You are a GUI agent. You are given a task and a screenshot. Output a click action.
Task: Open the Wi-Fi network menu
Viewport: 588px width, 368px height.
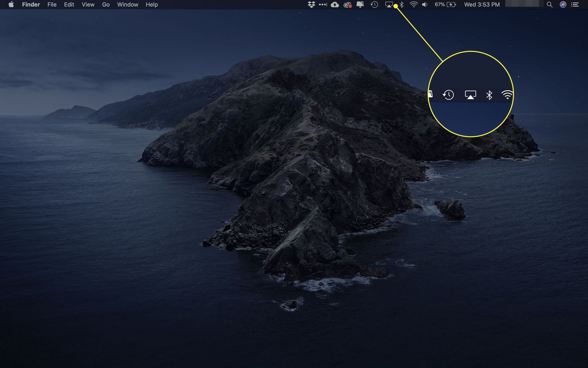(414, 5)
